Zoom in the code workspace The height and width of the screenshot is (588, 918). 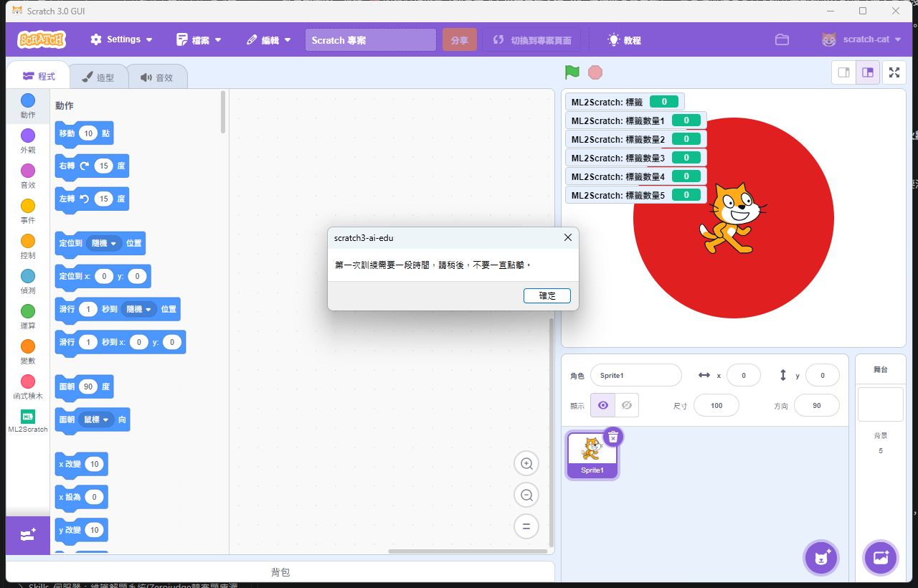click(x=526, y=464)
